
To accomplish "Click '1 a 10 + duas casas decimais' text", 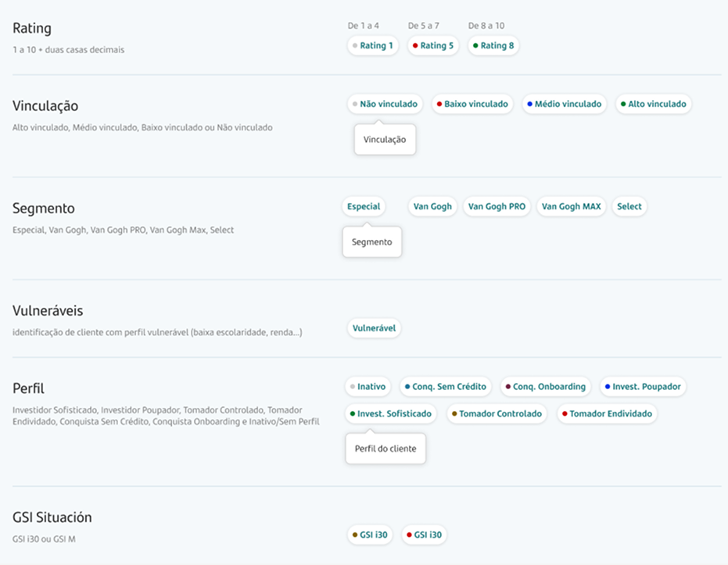I will [x=69, y=50].
